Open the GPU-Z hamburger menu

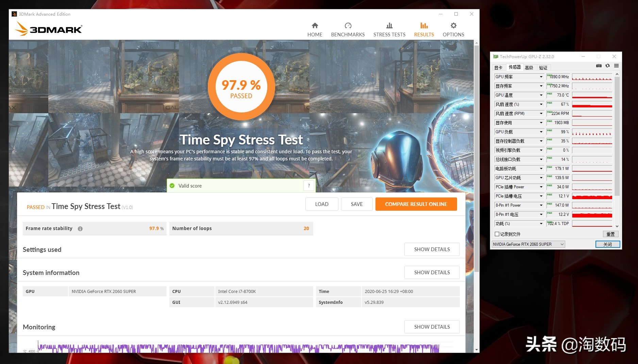pyautogui.click(x=616, y=66)
